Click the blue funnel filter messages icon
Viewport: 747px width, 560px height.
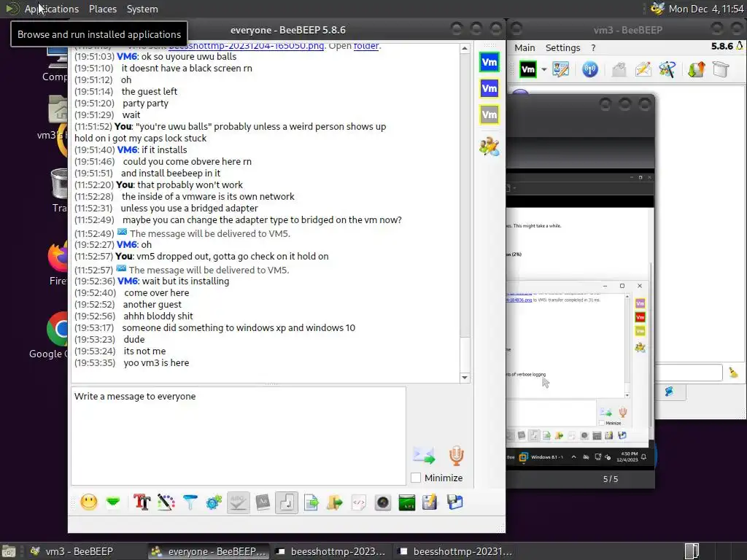(190, 502)
